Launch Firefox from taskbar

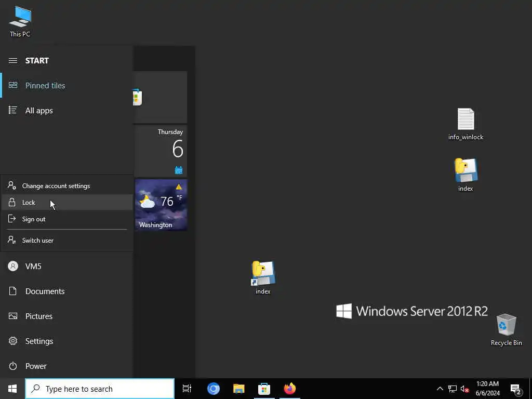290,389
